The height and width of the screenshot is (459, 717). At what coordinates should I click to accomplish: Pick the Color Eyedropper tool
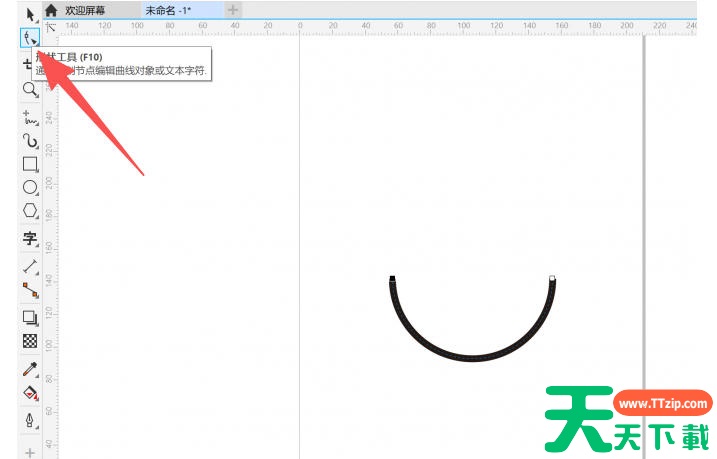point(30,369)
